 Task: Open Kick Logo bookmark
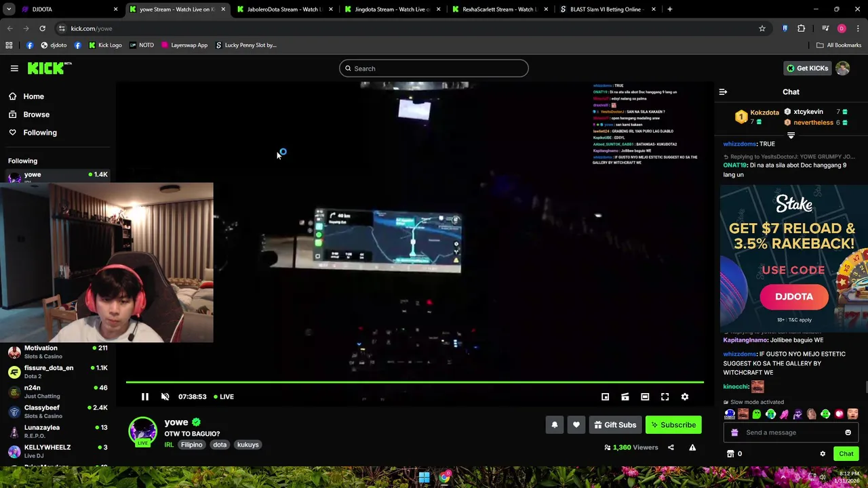(104, 45)
